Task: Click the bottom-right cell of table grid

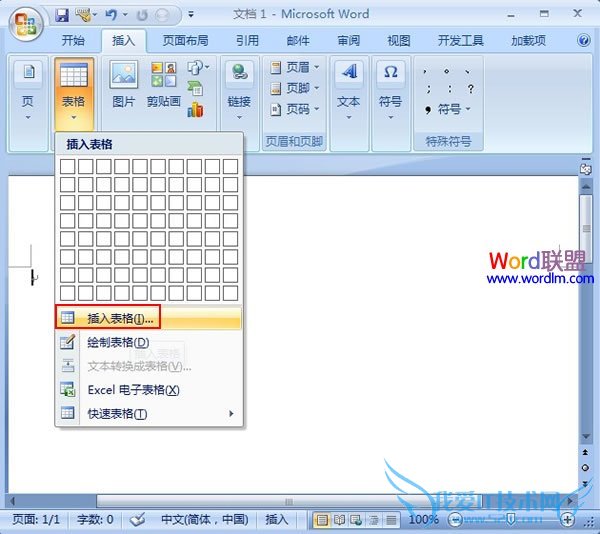Action: (230, 293)
